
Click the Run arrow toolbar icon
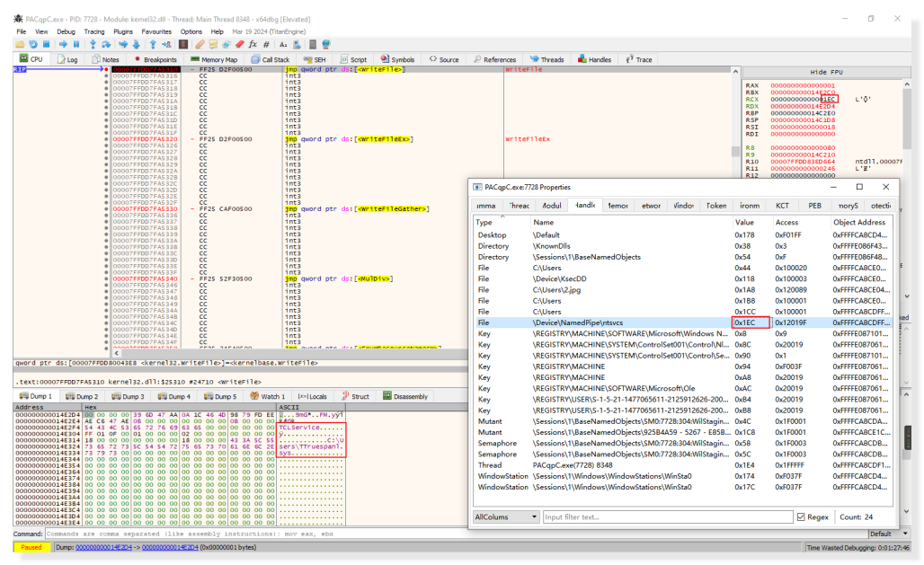tap(62, 44)
